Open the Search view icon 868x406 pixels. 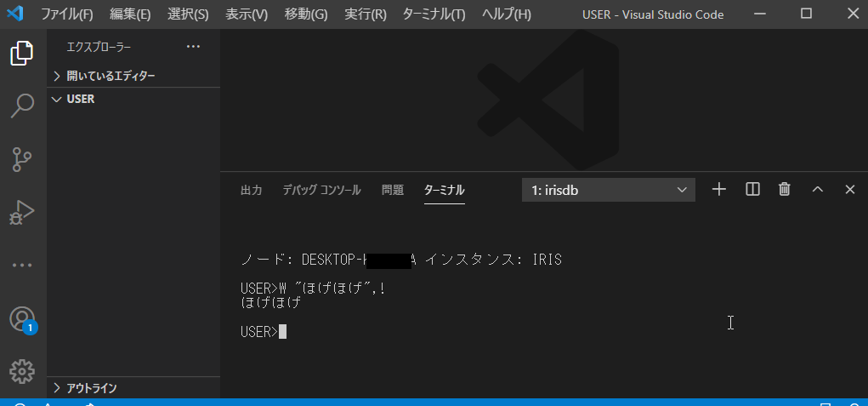[x=22, y=106]
